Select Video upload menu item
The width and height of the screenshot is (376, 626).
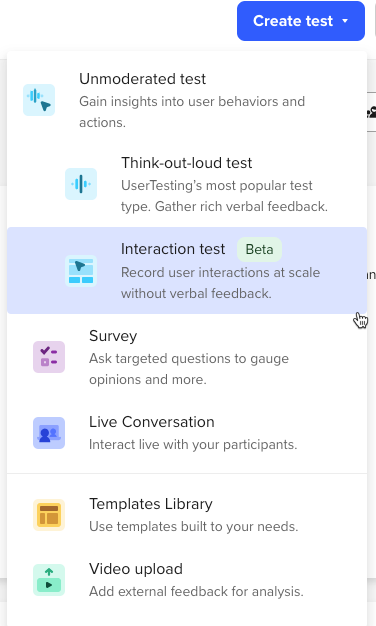[187, 580]
